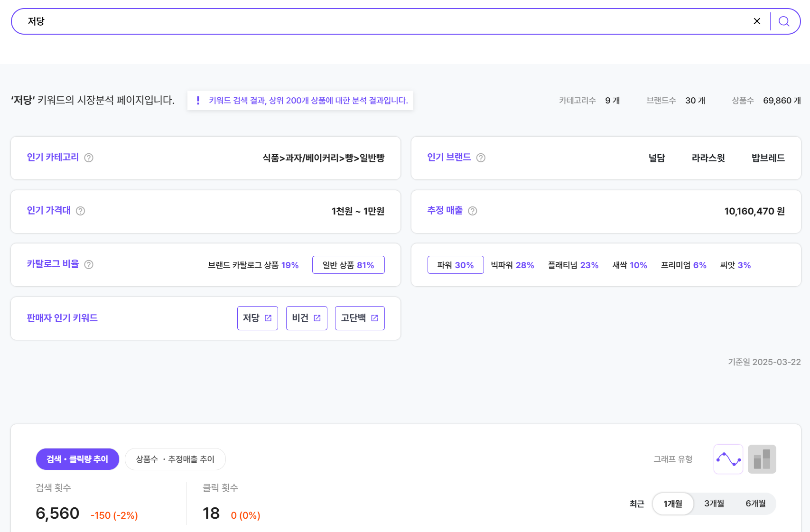The width and height of the screenshot is (810, 532).
Task: Click the magnifier search icon
Action: coord(784,21)
